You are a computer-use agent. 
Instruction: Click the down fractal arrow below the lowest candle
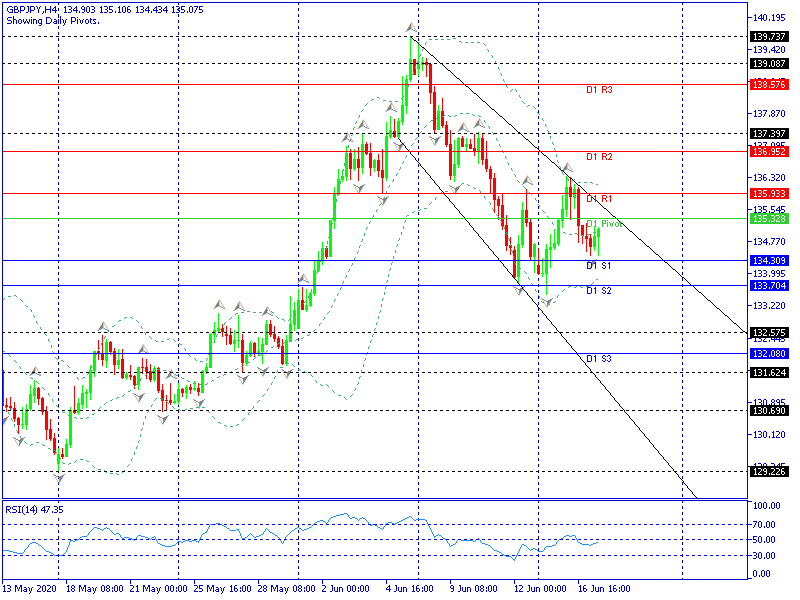[x=59, y=479]
